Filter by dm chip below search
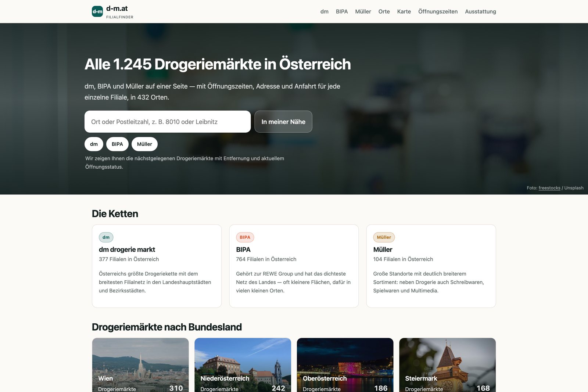Image resolution: width=588 pixels, height=392 pixels. tap(94, 144)
